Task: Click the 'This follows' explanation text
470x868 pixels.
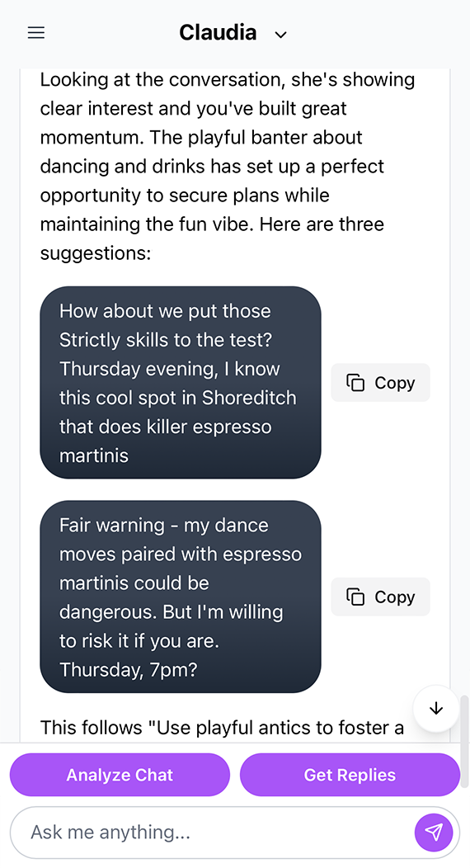Action: click(222, 728)
